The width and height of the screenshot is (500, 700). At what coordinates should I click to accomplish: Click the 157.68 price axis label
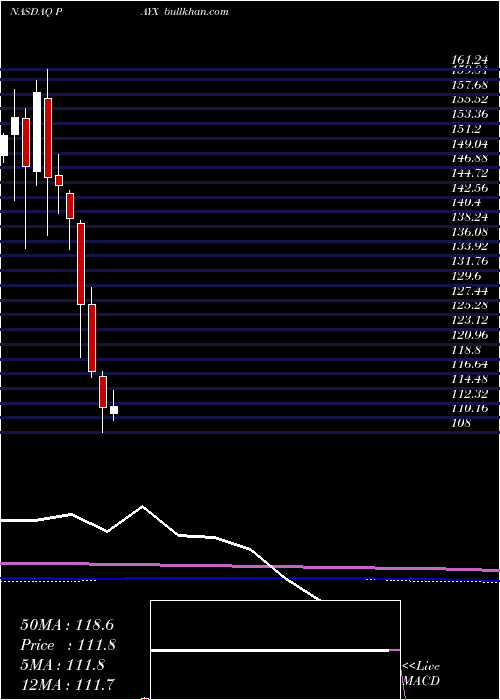coord(469,84)
